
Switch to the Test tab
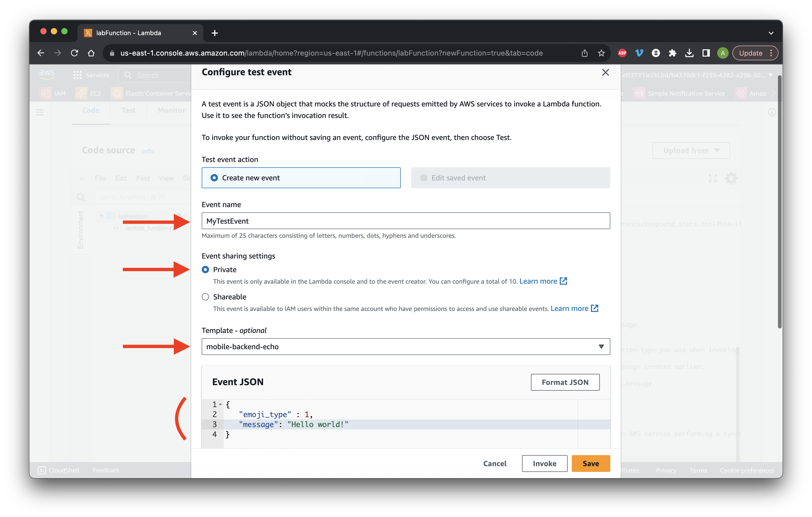128,110
